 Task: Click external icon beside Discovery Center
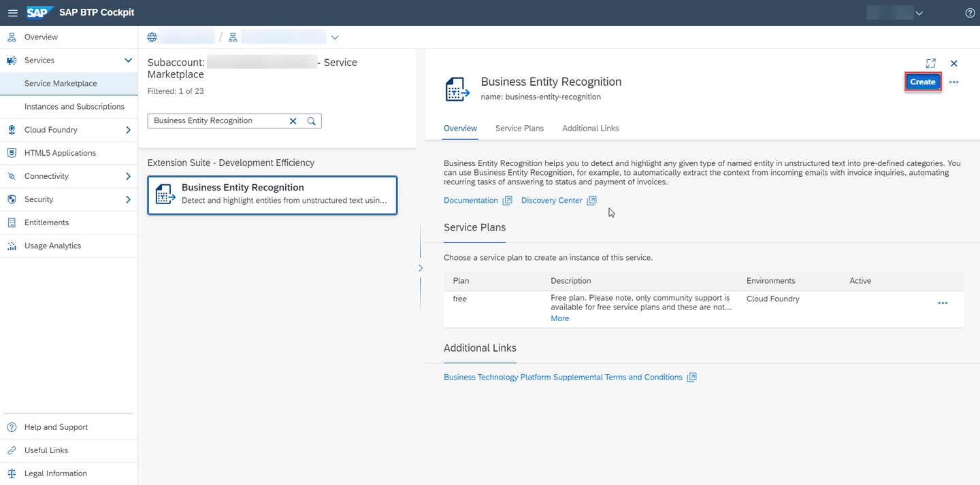591,201
